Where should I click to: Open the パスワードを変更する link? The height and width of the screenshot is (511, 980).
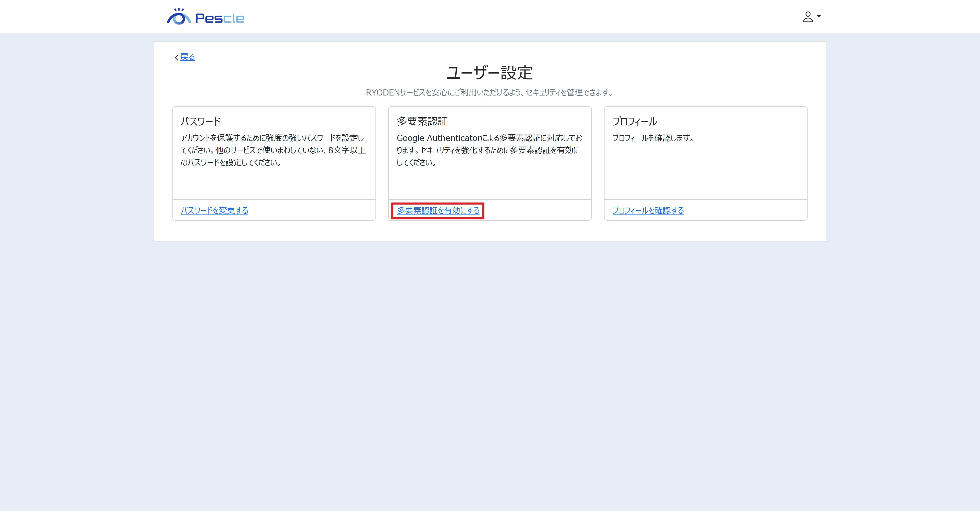[x=214, y=210]
